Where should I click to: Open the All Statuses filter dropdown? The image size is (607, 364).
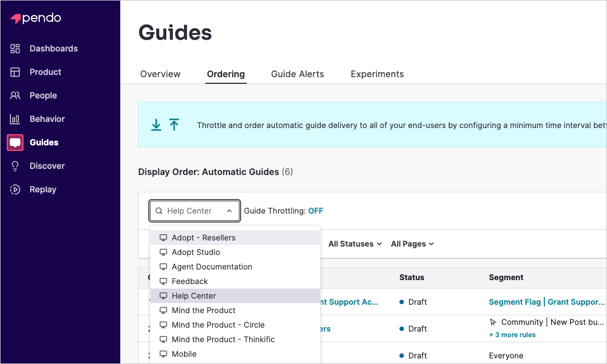[355, 244]
